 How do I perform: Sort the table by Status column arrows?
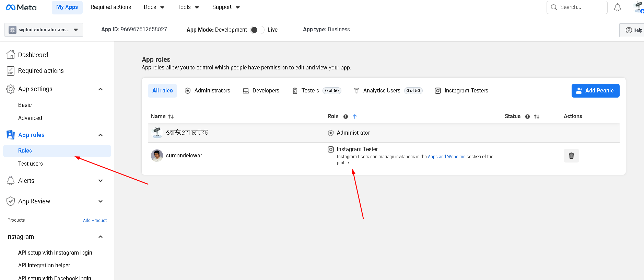point(537,116)
